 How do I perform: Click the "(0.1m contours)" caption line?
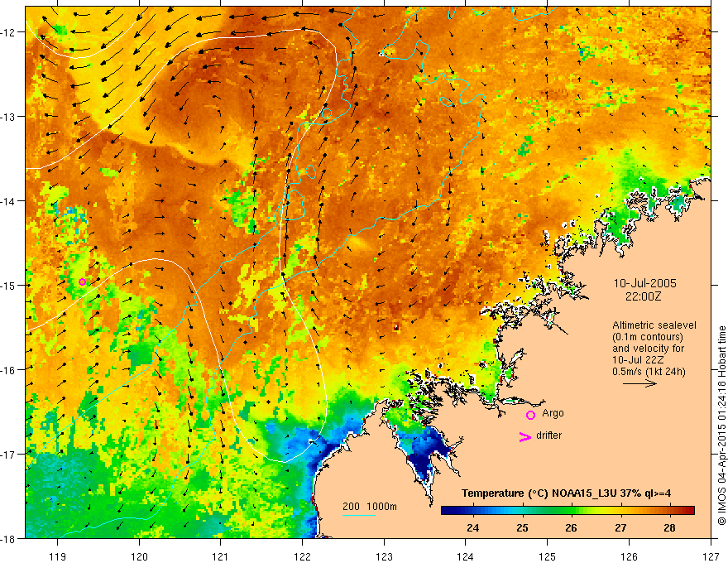[x=647, y=337]
